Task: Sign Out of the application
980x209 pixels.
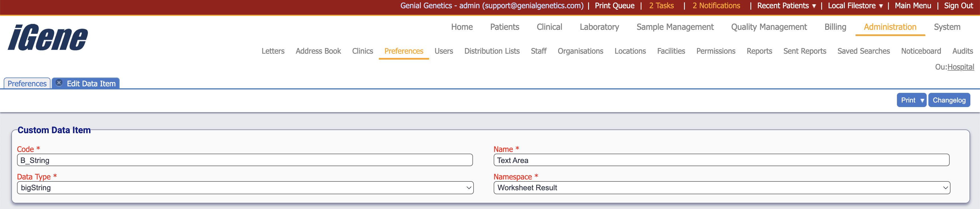Action: pyautogui.click(x=958, y=6)
